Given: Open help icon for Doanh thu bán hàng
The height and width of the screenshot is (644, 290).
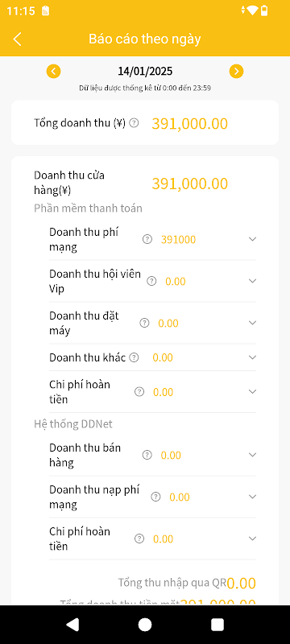Looking at the screenshot, I should click(x=147, y=455).
